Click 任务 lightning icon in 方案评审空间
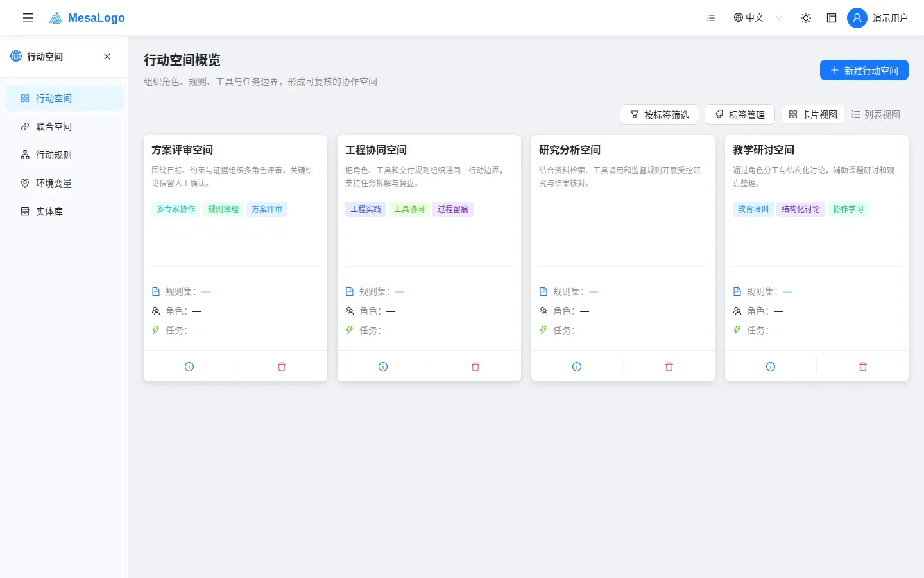Viewport: 924px width, 578px height. [x=156, y=330]
